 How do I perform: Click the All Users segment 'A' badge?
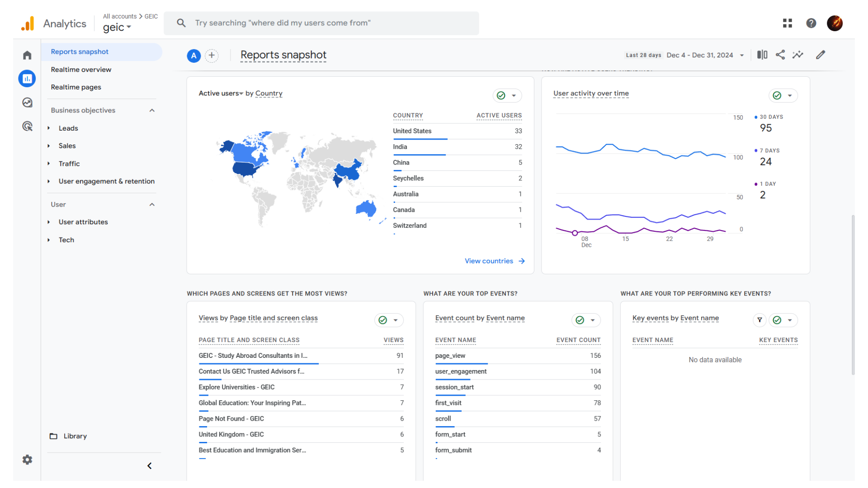(194, 56)
